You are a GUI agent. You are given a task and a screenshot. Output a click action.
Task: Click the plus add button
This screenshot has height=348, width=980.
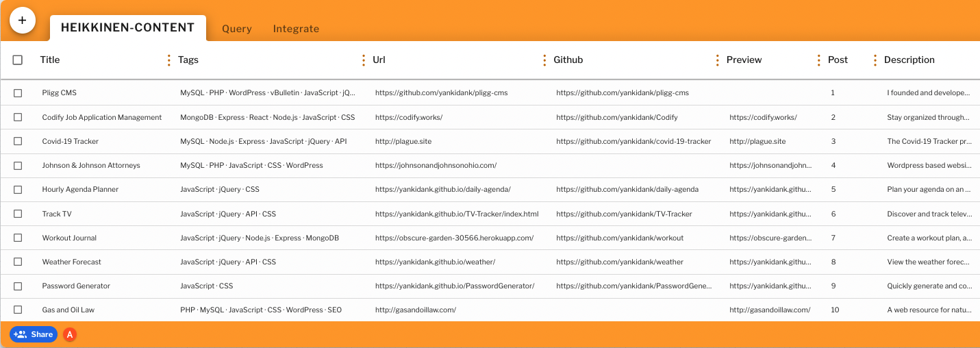pyautogui.click(x=22, y=21)
